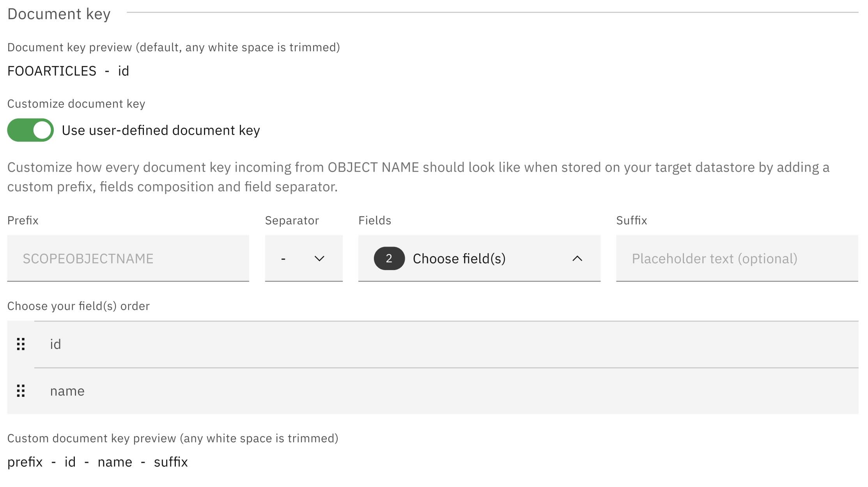Select the current dash separator value

tap(283, 258)
